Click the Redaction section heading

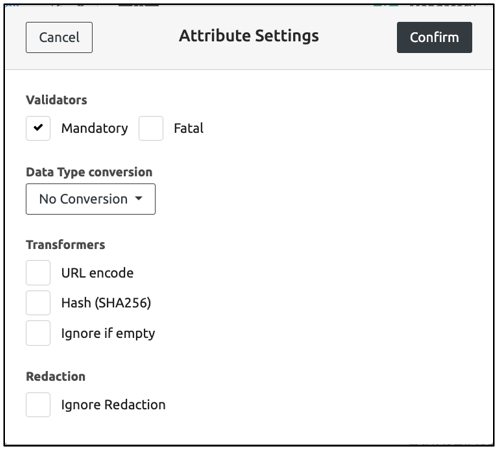56,376
